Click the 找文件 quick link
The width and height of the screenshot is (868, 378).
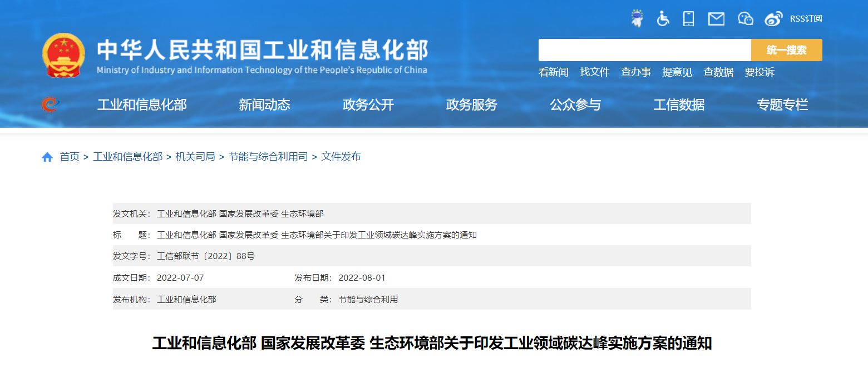coord(594,72)
